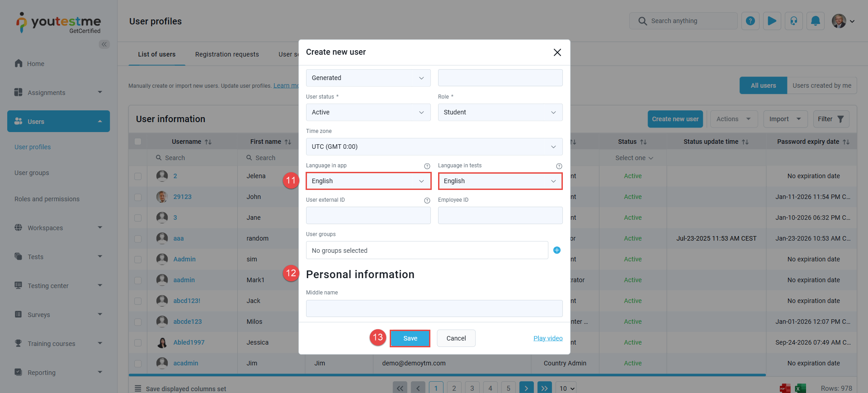The width and height of the screenshot is (868, 393).
Task: Sort by Username column arrows
Action: pos(208,142)
